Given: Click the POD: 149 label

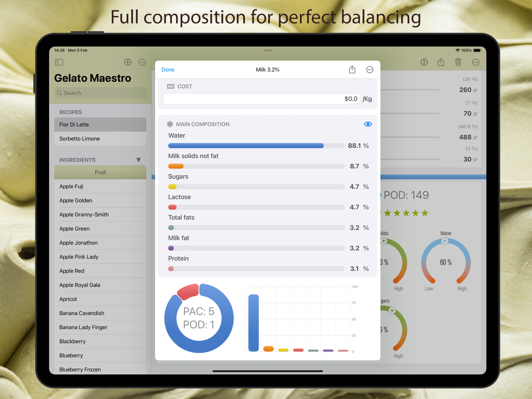Looking at the screenshot, I should coord(406,195).
